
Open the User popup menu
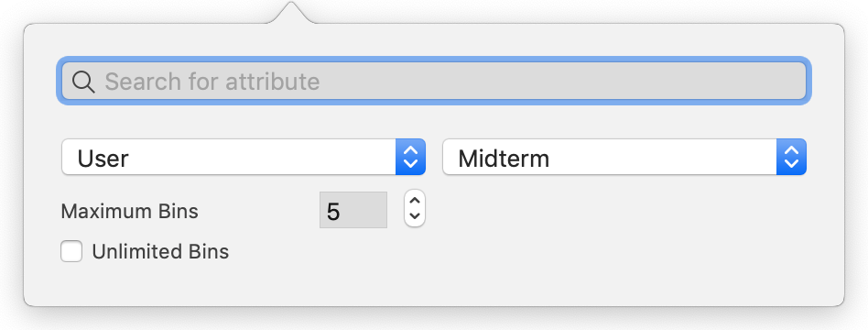click(243, 157)
